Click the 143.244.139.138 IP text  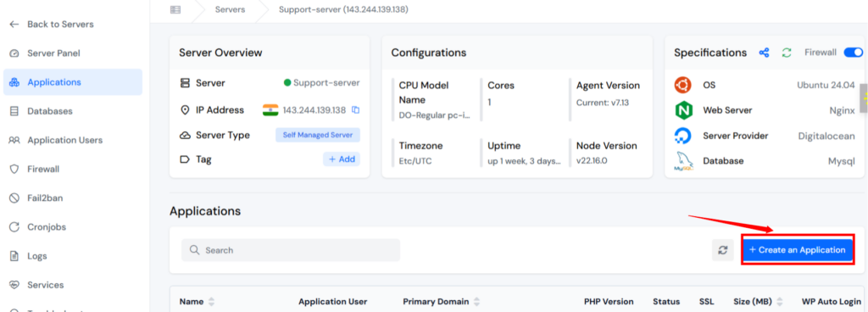point(314,110)
